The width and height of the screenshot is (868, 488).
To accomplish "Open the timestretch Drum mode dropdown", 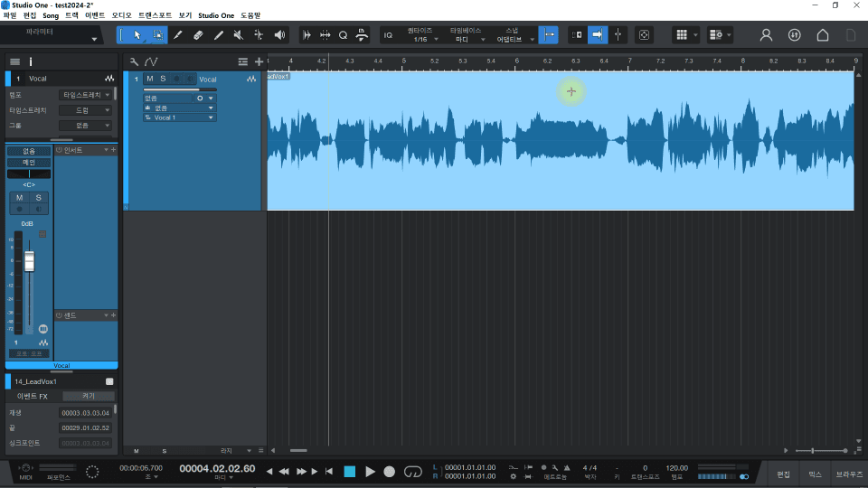I will (86, 110).
